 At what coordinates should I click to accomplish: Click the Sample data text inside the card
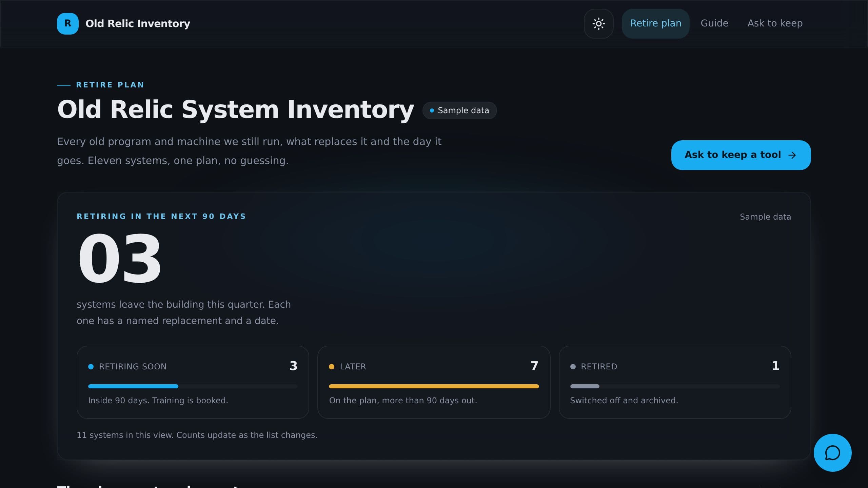pyautogui.click(x=765, y=217)
